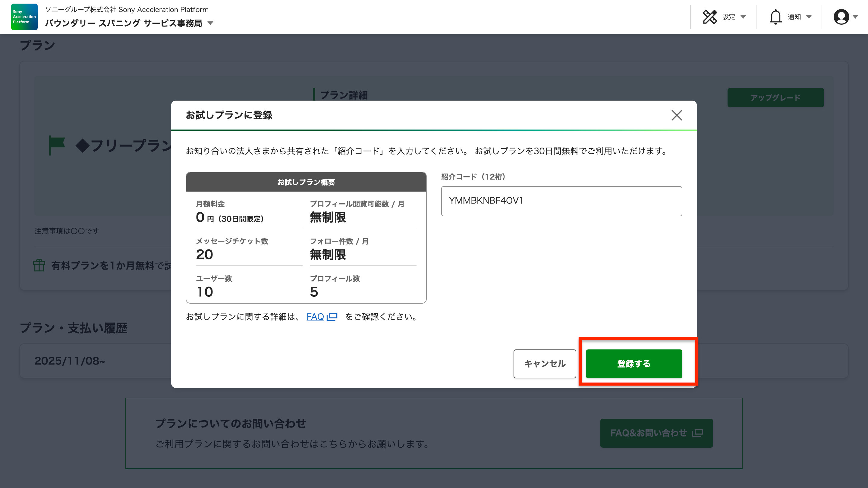Expand the organization name dropdown arrow
868x488 pixels.
click(210, 23)
